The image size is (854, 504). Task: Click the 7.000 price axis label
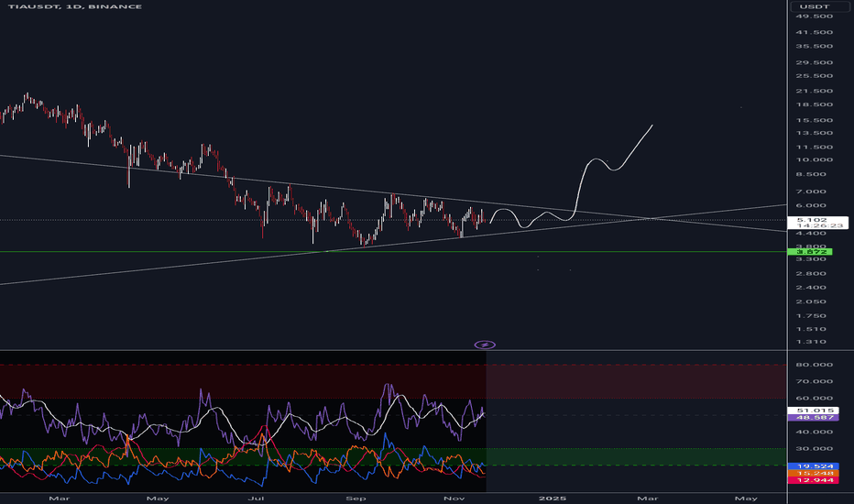(x=811, y=192)
